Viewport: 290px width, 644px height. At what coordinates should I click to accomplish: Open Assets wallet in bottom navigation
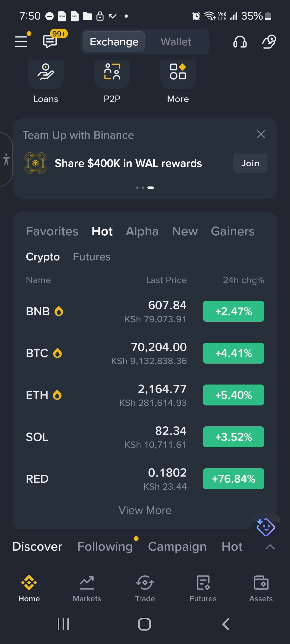coord(261,588)
